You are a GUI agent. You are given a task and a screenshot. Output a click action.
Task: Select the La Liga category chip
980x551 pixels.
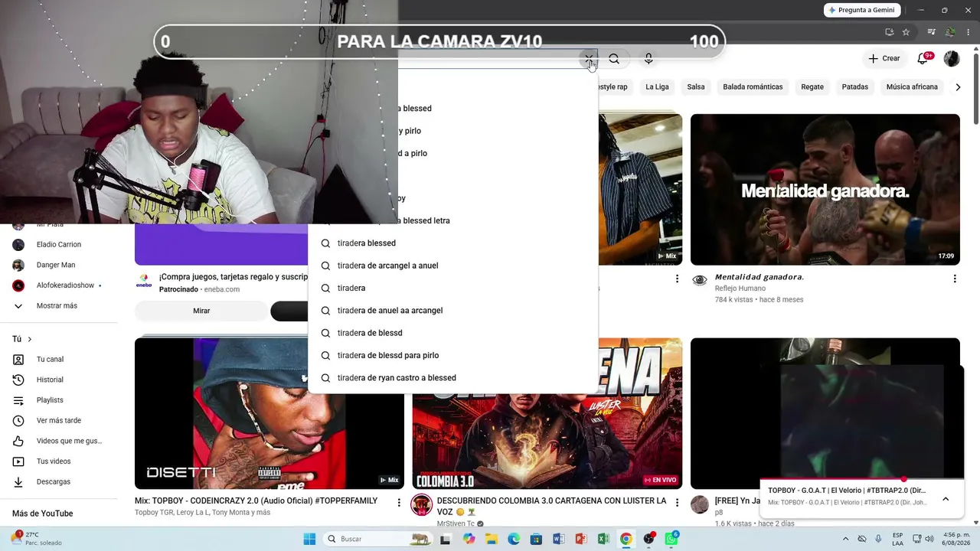tap(657, 87)
